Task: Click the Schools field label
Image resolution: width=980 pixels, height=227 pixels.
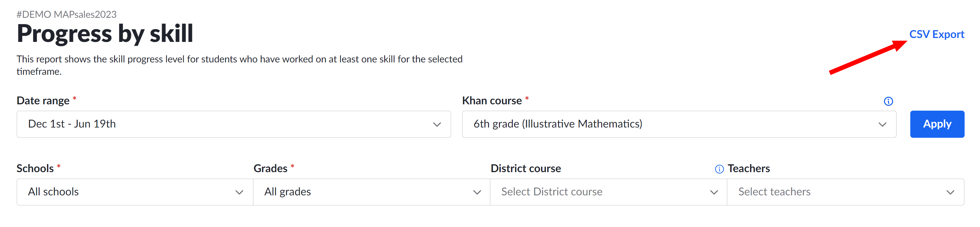Action: pyautogui.click(x=35, y=169)
